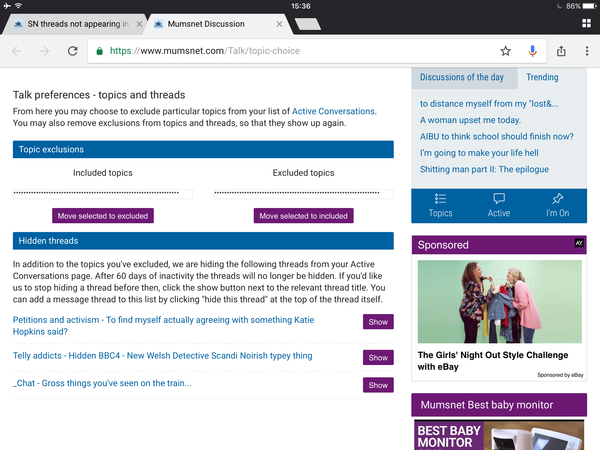Open the share icon in the toolbar
The image size is (600, 450).
(561, 51)
